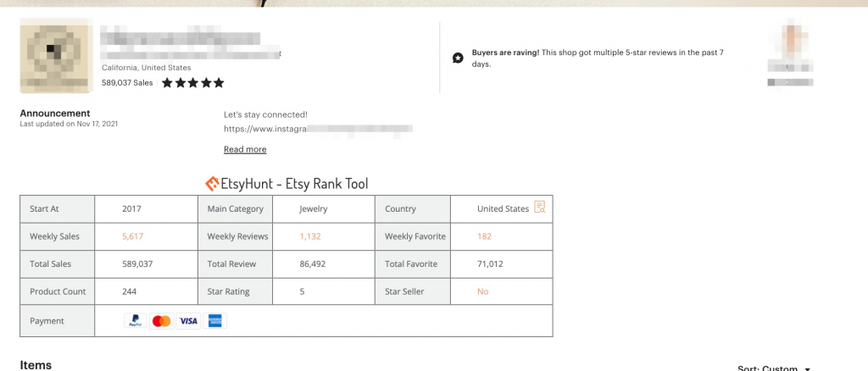Open the Instagram link in the announcement
The image size is (868, 371).
(317, 130)
